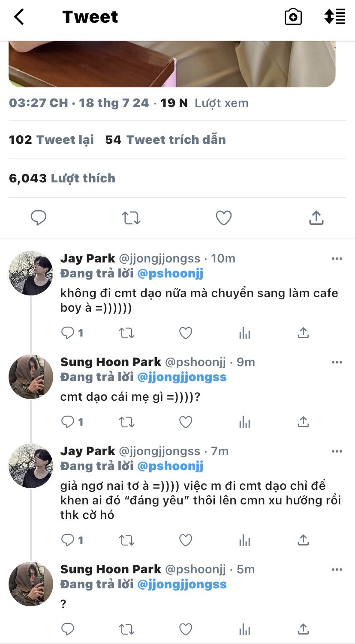Open the 102 Tweet lại list
The width and height of the screenshot is (355, 644).
click(51, 140)
